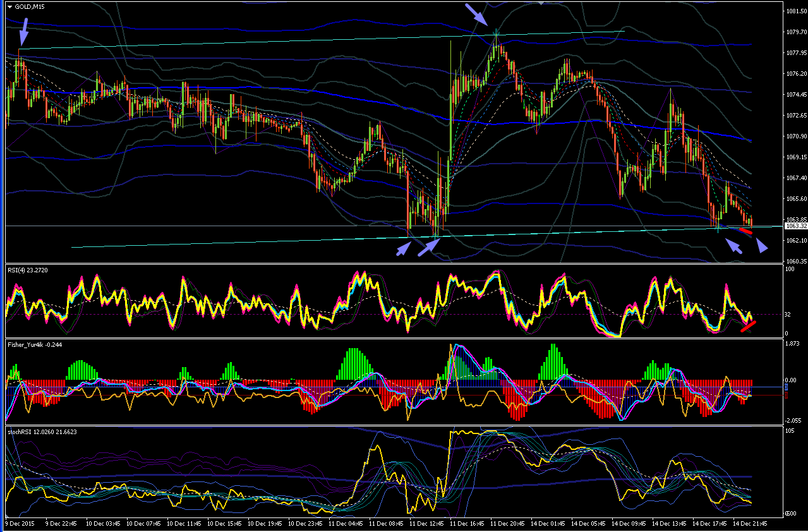808x532 pixels.
Task: Click time axis label 10 Dec 19:45
Action: point(265,524)
